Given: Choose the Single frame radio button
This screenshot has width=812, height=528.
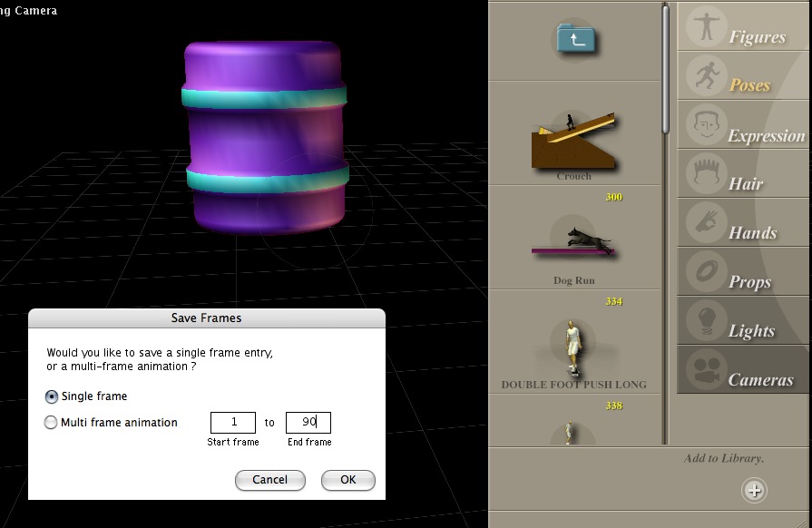Looking at the screenshot, I should (52, 396).
